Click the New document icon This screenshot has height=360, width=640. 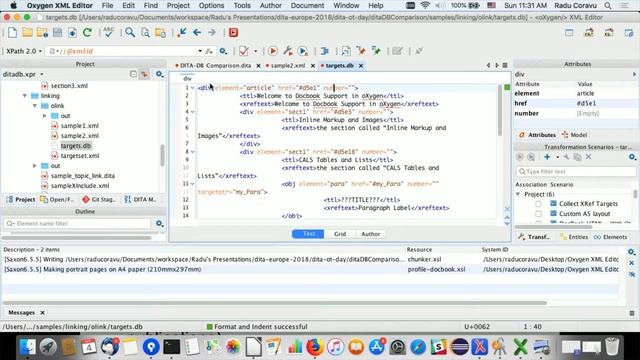point(12,33)
